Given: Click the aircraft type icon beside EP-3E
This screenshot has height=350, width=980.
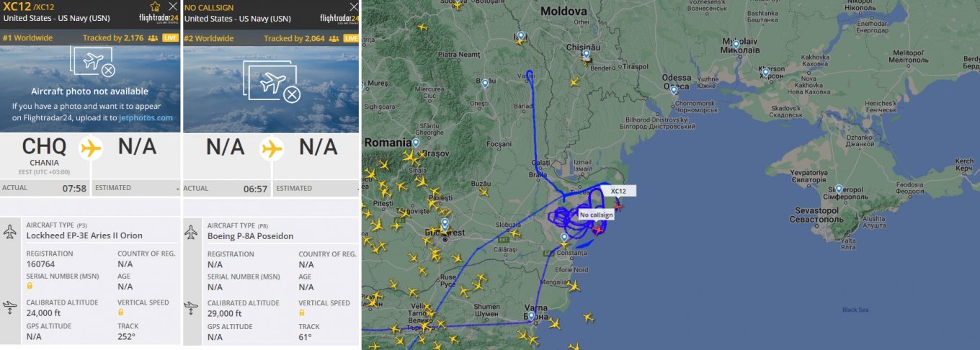Looking at the screenshot, I should pyautogui.click(x=10, y=232).
